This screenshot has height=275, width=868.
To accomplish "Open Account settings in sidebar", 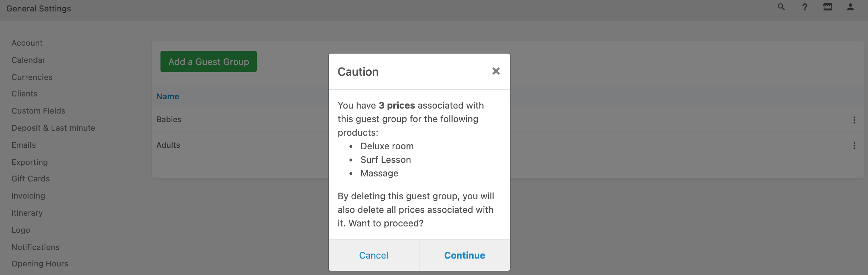I will pyautogui.click(x=27, y=43).
